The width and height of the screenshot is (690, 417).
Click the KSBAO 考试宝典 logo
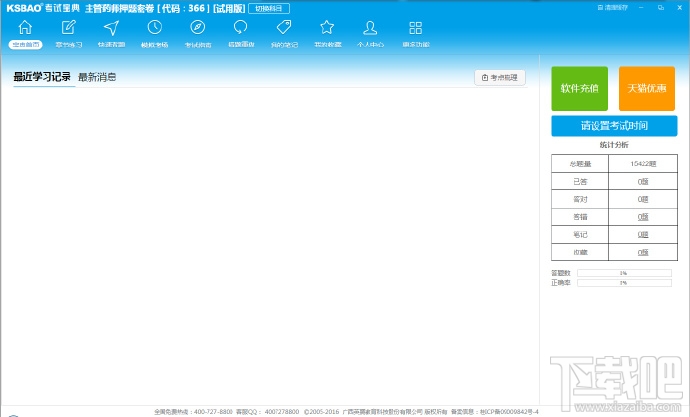click(43, 8)
